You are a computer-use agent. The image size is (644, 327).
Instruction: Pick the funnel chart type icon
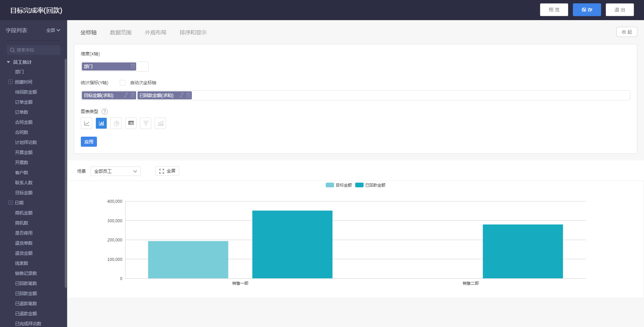[x=146, y=123]
